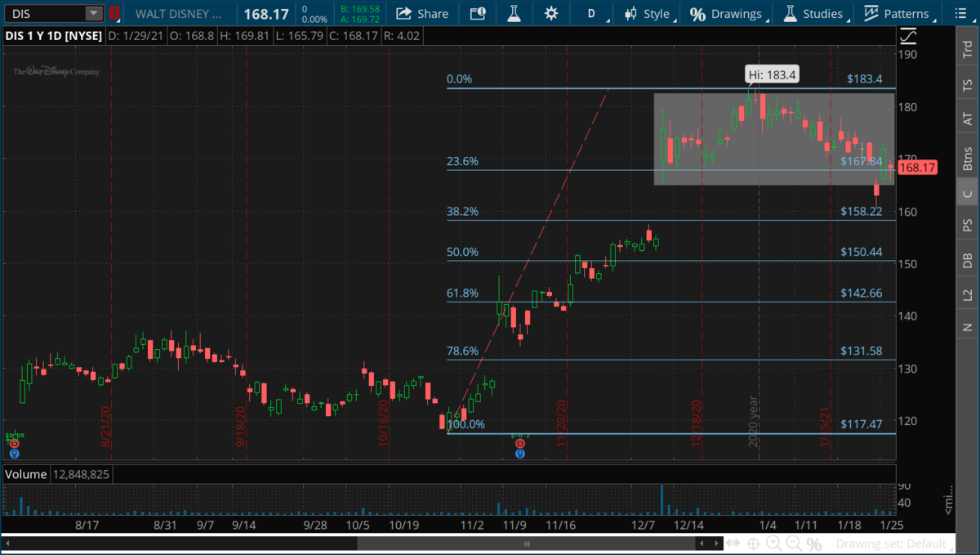Click the expand/compress time axis icon
This screenshot has height=555, width=980.
pos(734,544)
